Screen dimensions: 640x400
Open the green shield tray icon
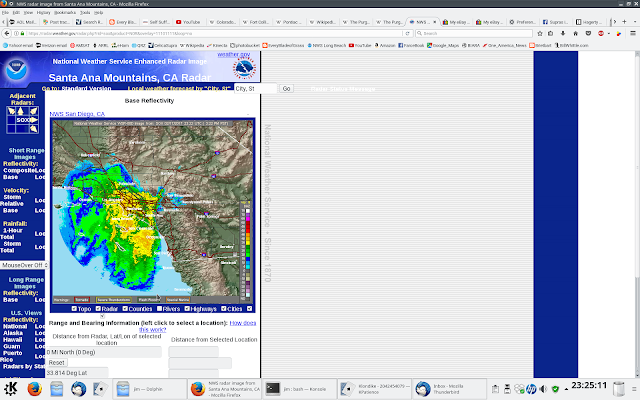(555, 389)
